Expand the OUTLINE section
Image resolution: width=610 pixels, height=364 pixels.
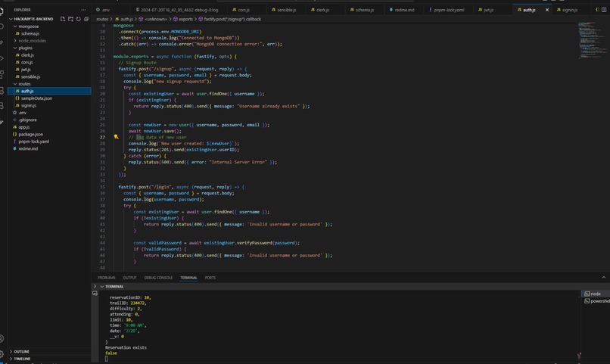click(49, 351)
